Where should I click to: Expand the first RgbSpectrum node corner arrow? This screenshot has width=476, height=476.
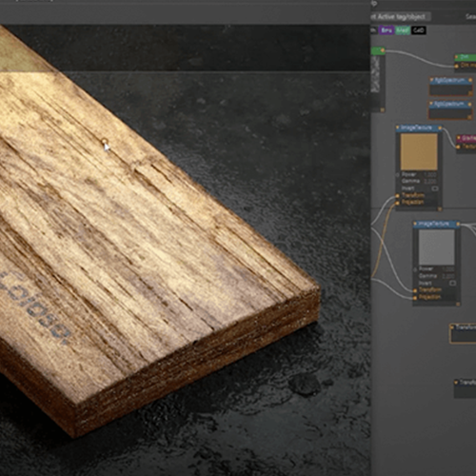(470, 93)
